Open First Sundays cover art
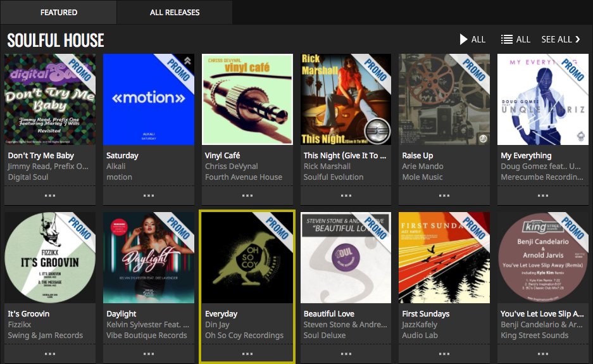Viewport: 593px width, 364px height. (444, 257)
